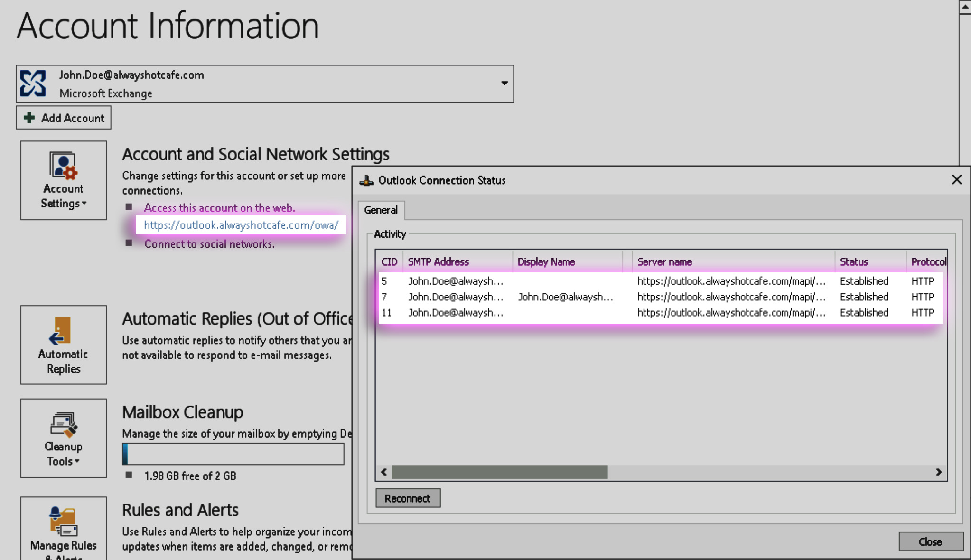The height and width of the screenshot is (560, 971).
Task: Open the Account Settings dropdown arrow
Action: (84, 204)
